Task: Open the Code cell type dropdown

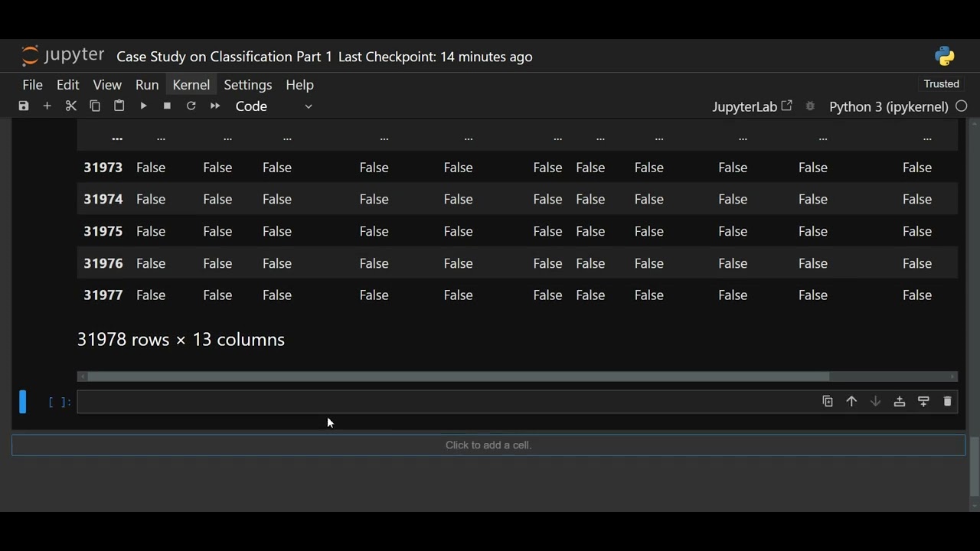Action: coord(273,106)
